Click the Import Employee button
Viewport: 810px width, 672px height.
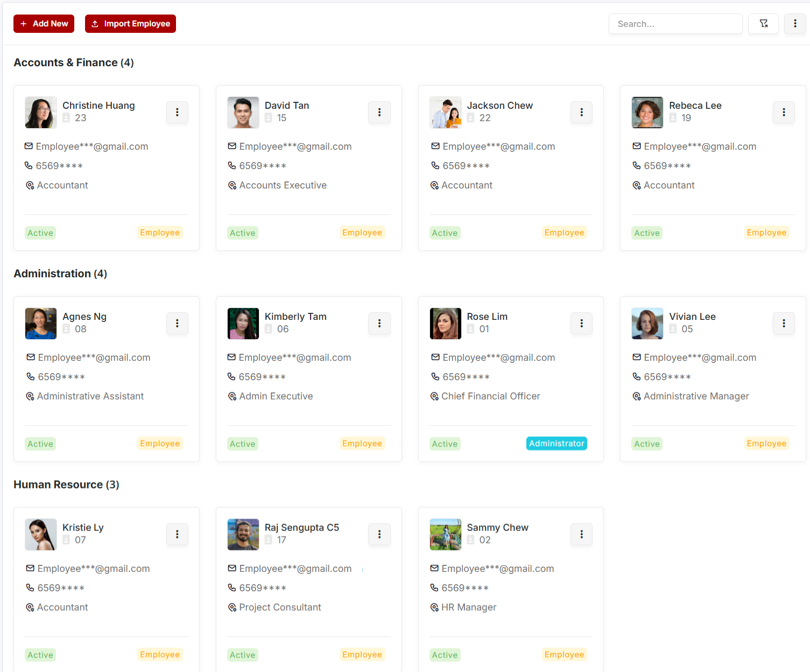pyautogui.click(x=130, y=24)
